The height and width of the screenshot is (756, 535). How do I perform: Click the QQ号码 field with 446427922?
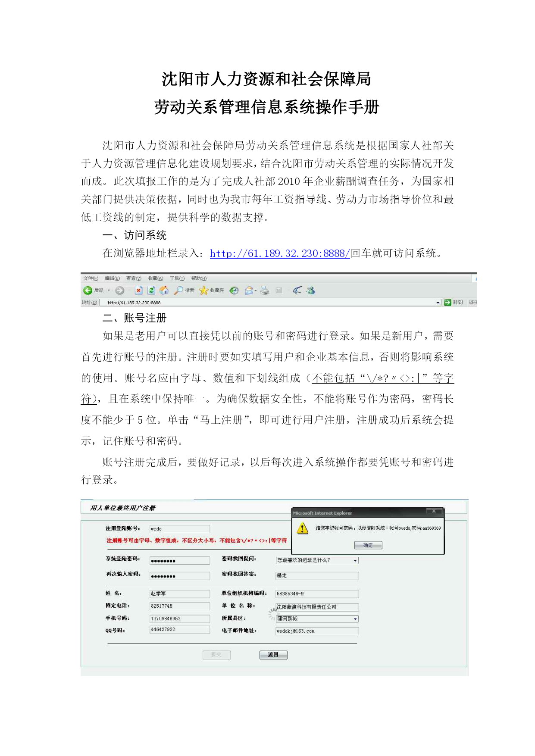point(180,630)
